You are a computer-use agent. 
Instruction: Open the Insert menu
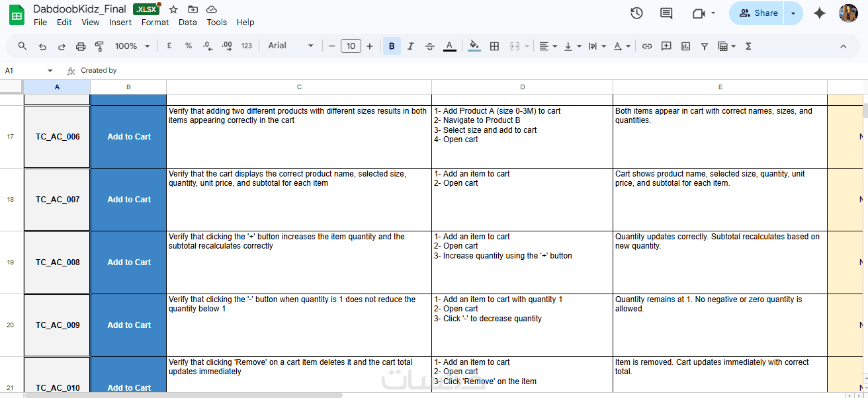(x=120, y=22)
